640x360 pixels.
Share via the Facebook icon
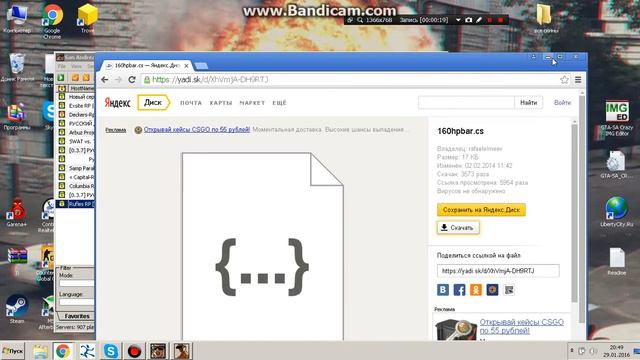(x=459, y=290)
